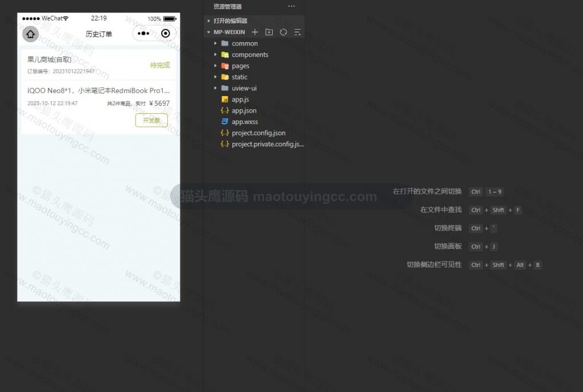
Task: Refresh the MP-WEIXIN file tree
Action: 284,32
